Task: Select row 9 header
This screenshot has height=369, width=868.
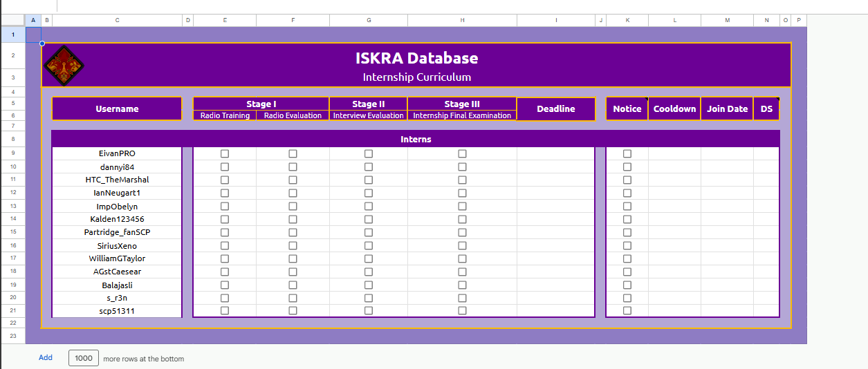Action: coord(12,153)
